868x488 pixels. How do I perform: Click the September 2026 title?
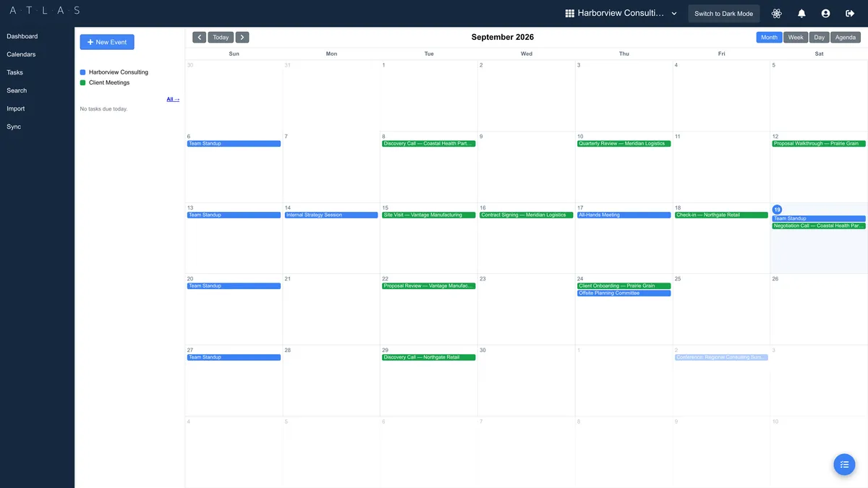(503, 37)
